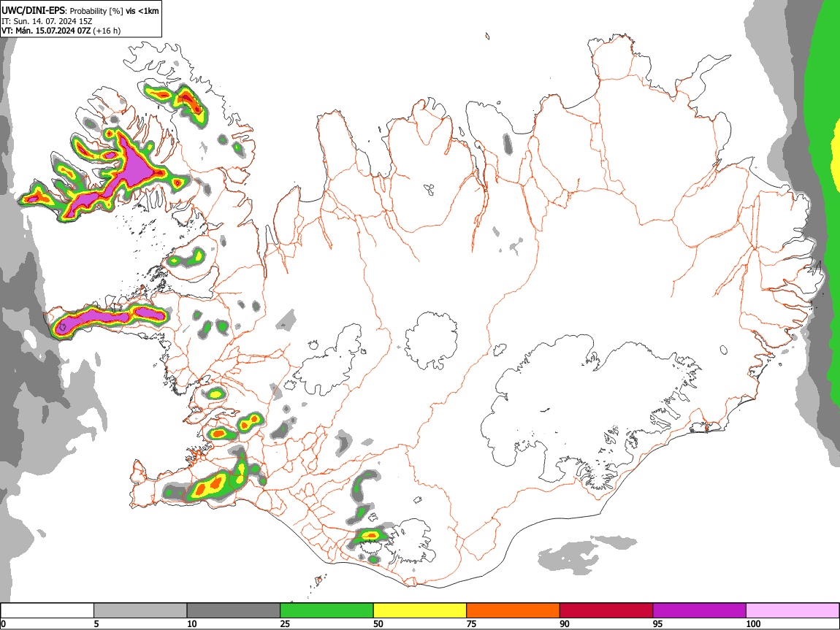Click the white 0–5% legend swatch
The image size is (840, 630).
coord(47,611)
